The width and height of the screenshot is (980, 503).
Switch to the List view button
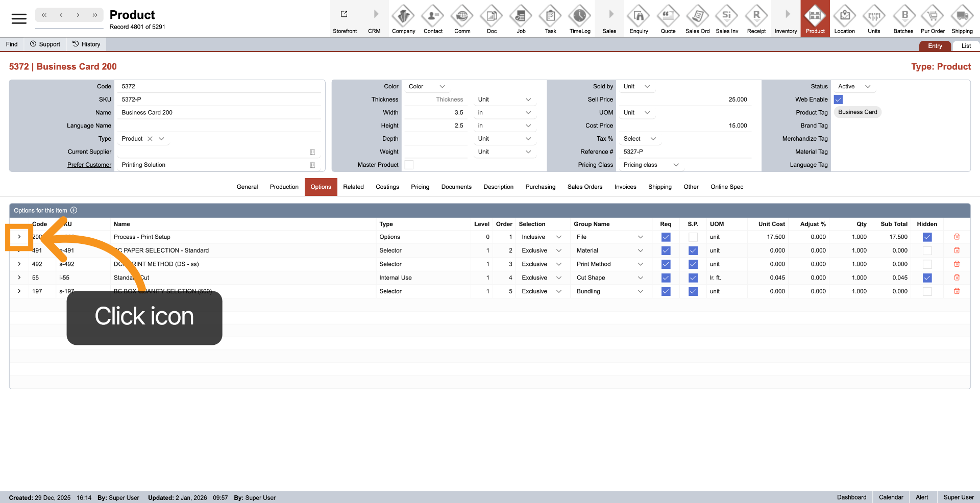tap(966, 46)
